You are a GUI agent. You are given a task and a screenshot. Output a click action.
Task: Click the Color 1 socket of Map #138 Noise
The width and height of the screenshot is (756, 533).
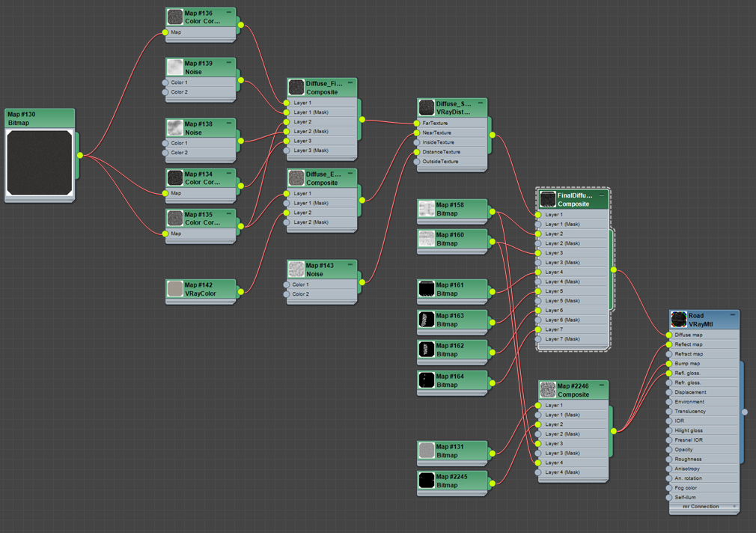point(165,143)
